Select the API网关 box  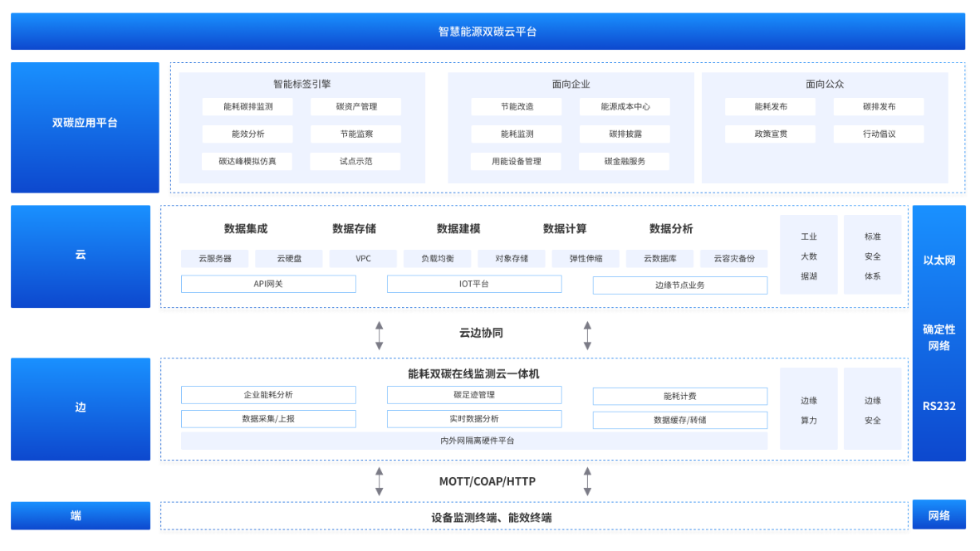[268, 284]
